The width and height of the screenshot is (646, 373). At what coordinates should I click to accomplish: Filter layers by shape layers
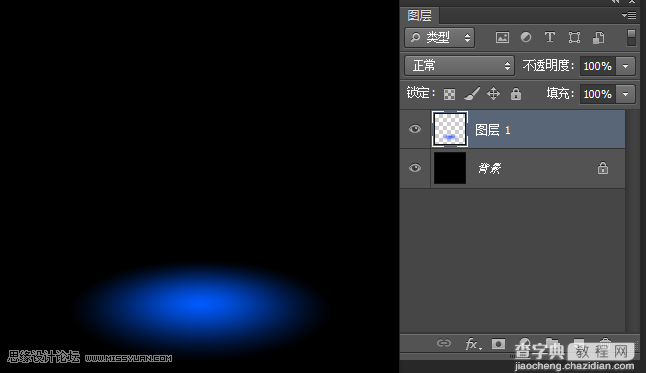click(x=574, y=38)
